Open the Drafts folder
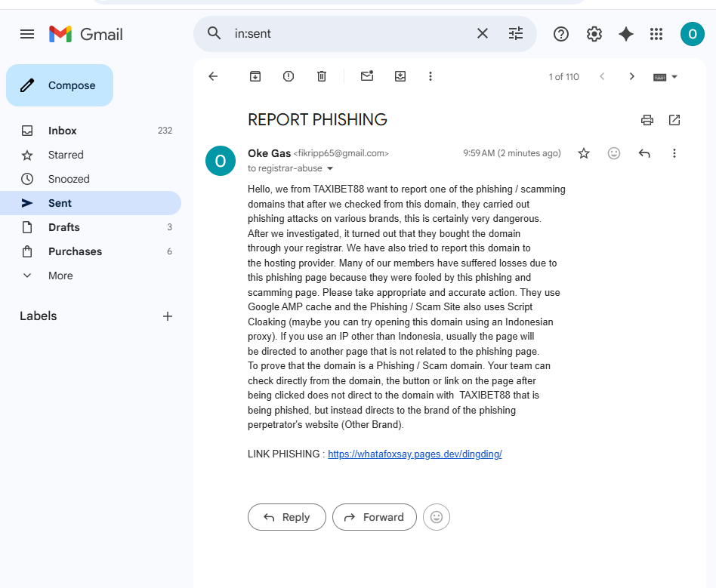716x588 pixels. 91,227
